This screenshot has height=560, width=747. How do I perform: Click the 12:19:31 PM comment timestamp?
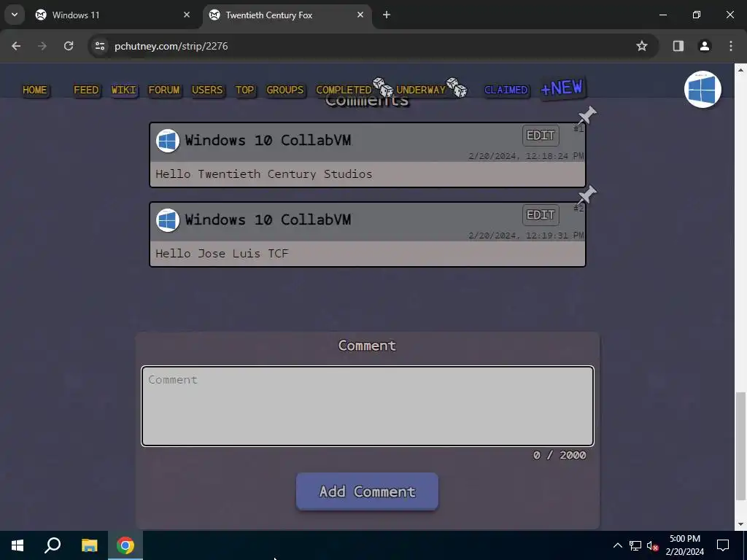(526, 236)
